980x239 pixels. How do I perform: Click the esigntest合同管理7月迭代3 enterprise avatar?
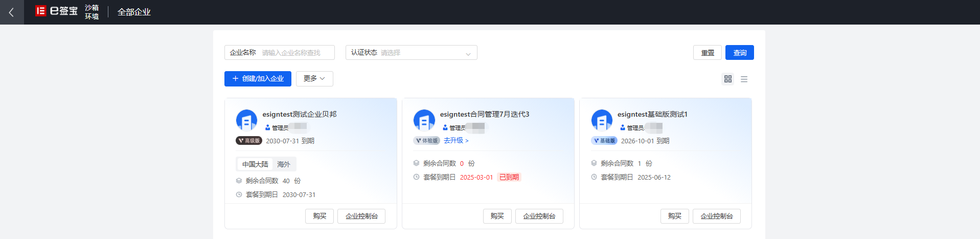coord(424,120)
